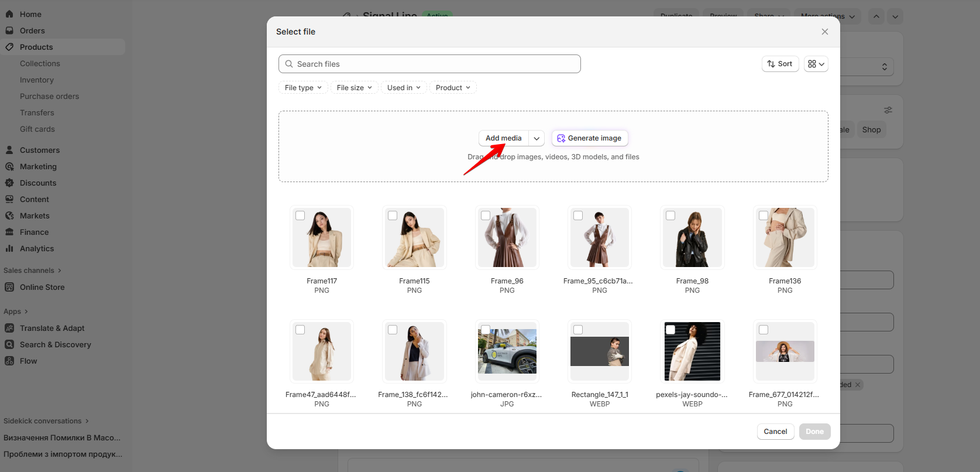Open the File type filter dropdown
The height and width of the screenshot is (472, 980).
click(303, 88)
